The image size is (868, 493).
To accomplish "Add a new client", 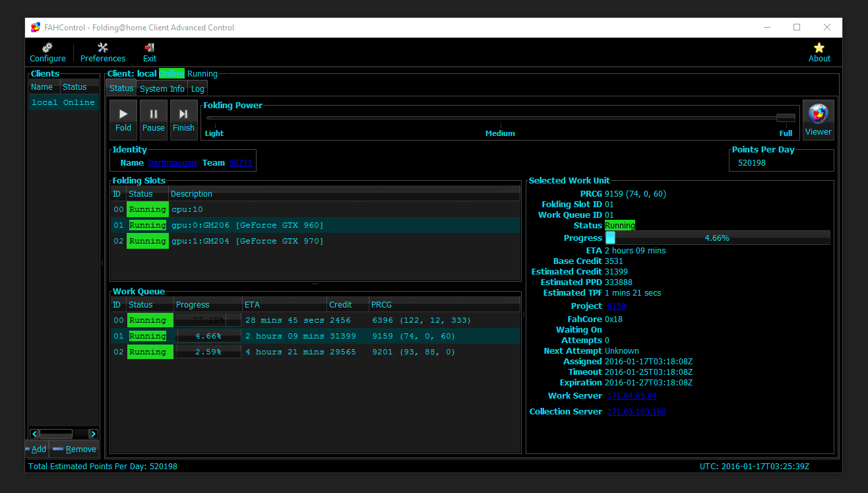I will point(36,449).
